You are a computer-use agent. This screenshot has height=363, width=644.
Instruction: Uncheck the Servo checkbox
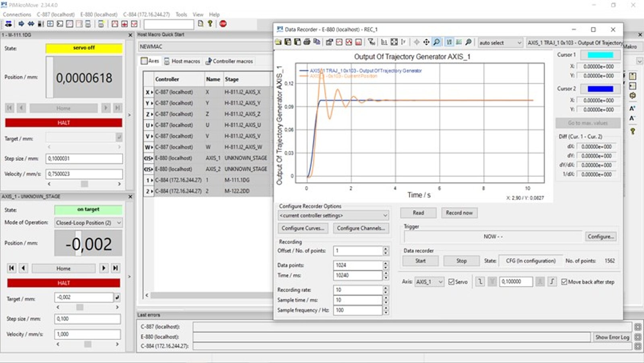(451, 282)
